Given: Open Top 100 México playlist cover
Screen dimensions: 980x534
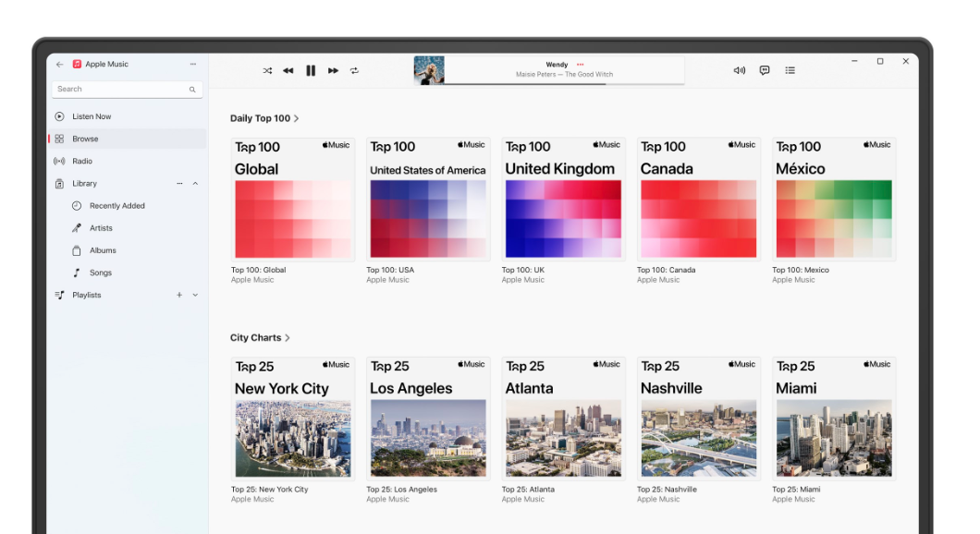Looking at the screenshot, I should pyautogui.click(x=834, y=200).
